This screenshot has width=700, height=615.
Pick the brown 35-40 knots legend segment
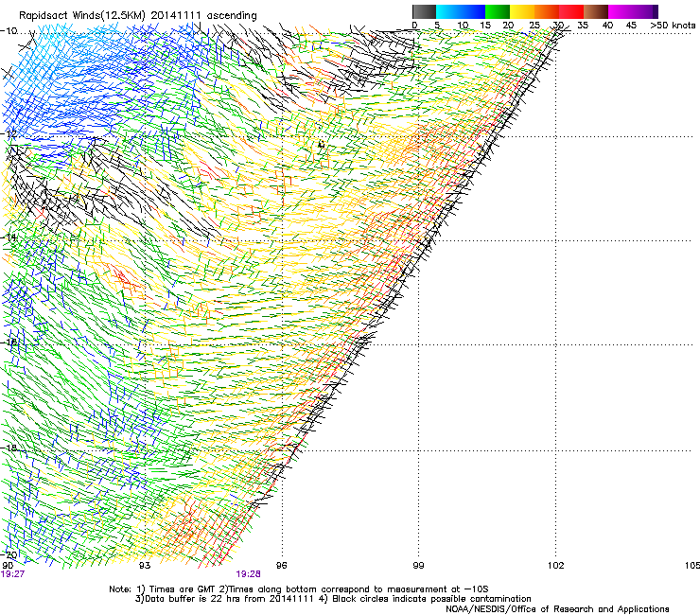pyautogui.click(x=596, y=11)
